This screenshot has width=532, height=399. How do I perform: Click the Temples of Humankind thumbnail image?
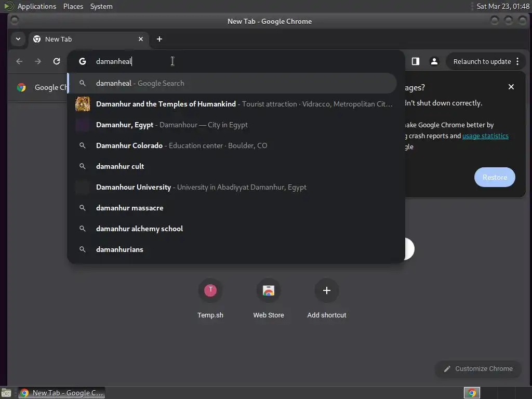click(x=83, y=104)
